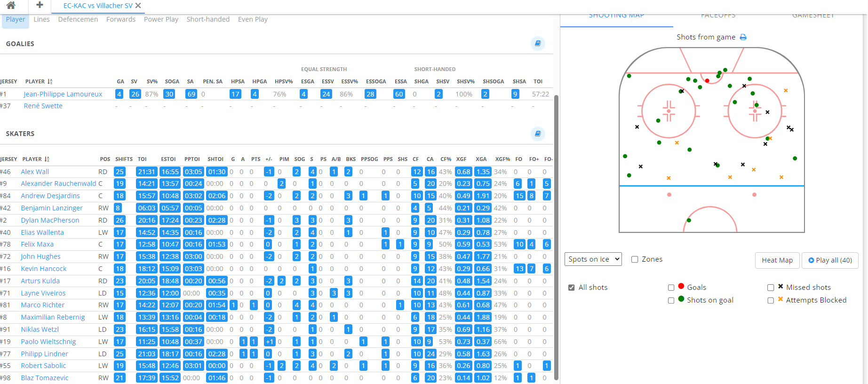The image size is (868, 384).
Task: Open a new tab with plus icon
Action: click(40, 5)
